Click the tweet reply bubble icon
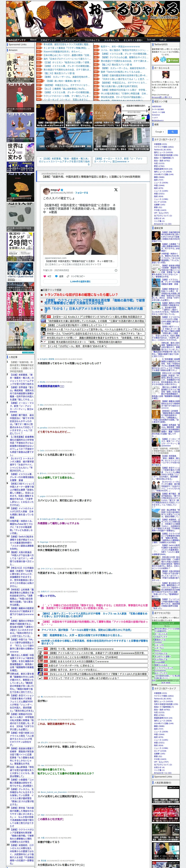 56,276
